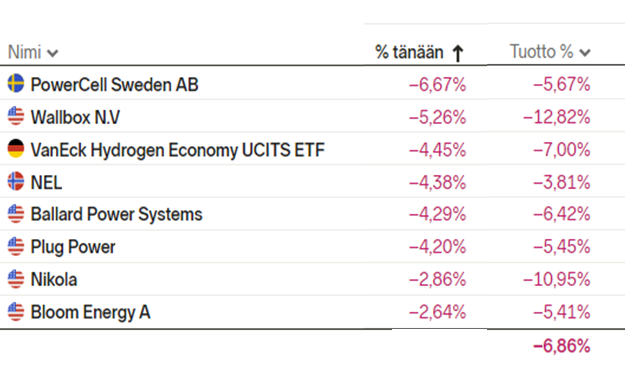This screenshot has width=625, height=383.
Task: Sort by the % tänään column header
Action: coord(409,52)
